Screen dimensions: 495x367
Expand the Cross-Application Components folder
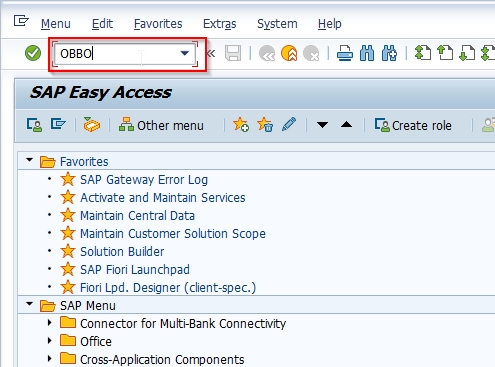click(50, 359)
